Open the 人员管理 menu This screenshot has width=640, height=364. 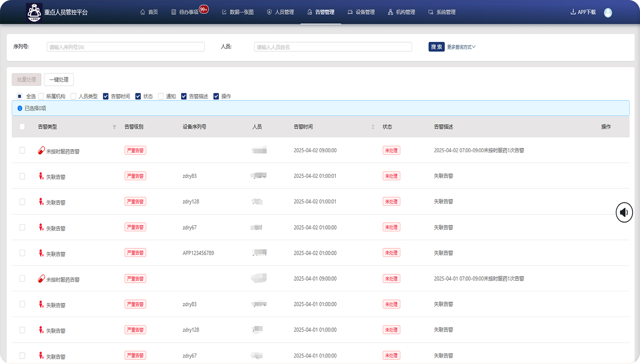coord(280,12)
